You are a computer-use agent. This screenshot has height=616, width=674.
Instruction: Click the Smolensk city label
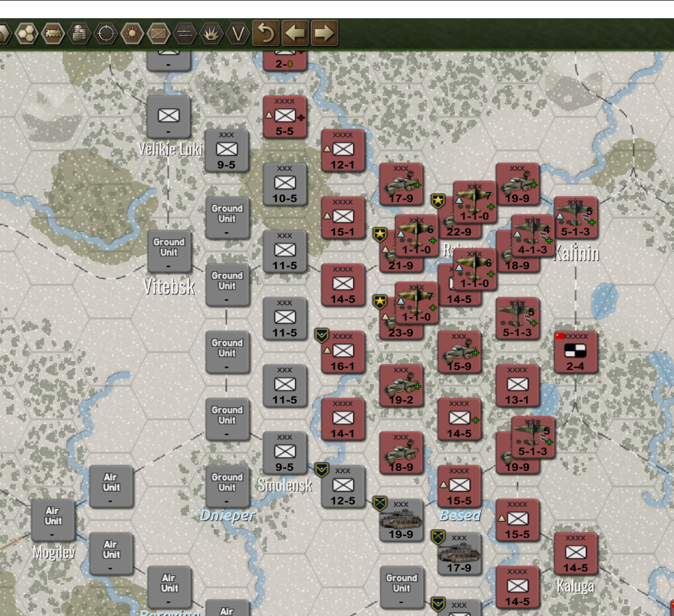tap(285, 485)
